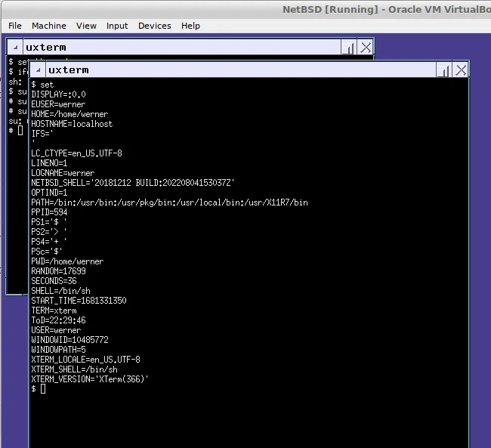This screenshot has height=448, width=491.
Task: Open the File menu
Action: tap(14, 26)
